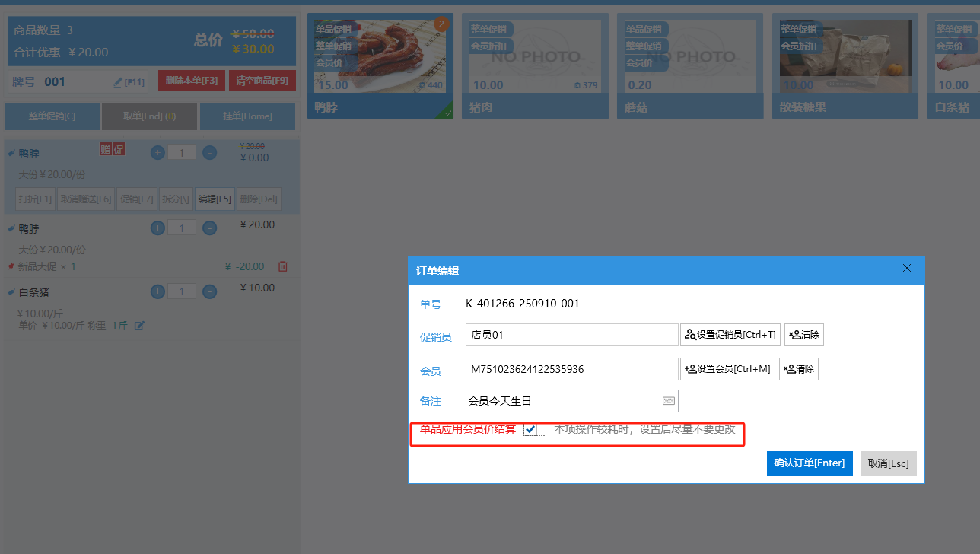Select the 鸭脖 product tile
Viewport: 980px width, 554px height.
pyautogui.click(x=380, y=65)
